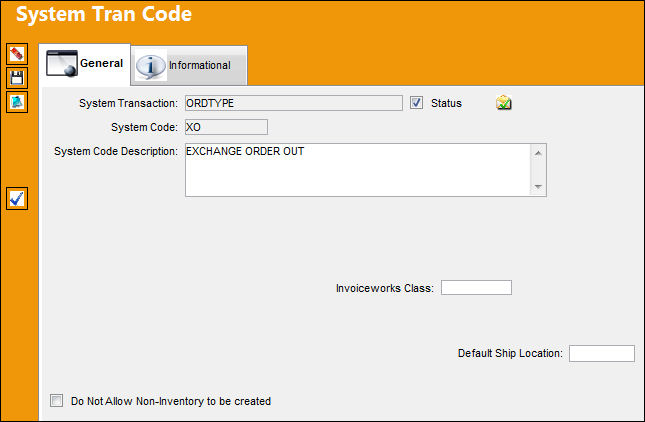The image size is (645, 422).
Task: Click the Informational tab info icon
Action: [151, 66]
